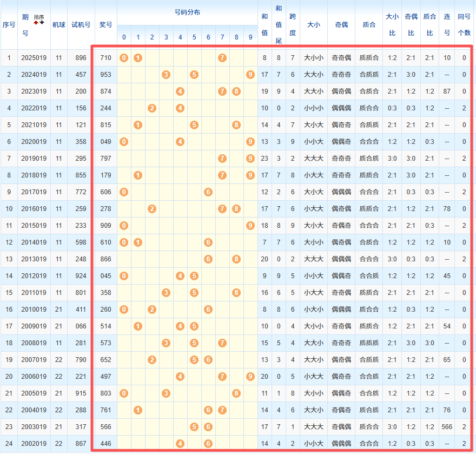Screen dimensions: 476x454
Task: Click the 号码分布 column group header
Action: click(x=187, y=12)
